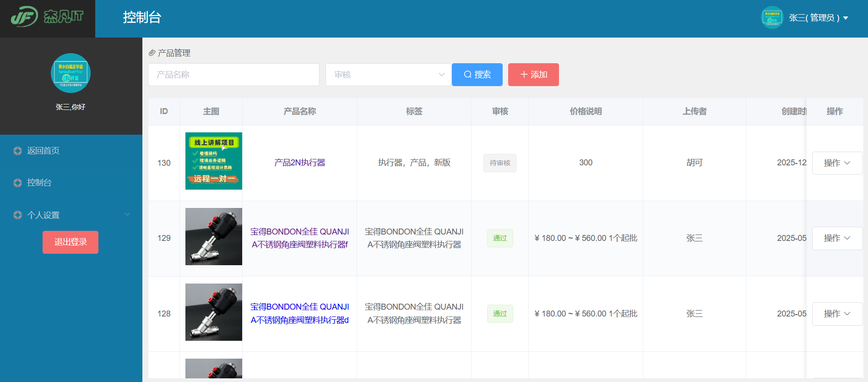Select the ID cell 129
The height and width of the screenshot is (382, 868).
click(164, 238)
